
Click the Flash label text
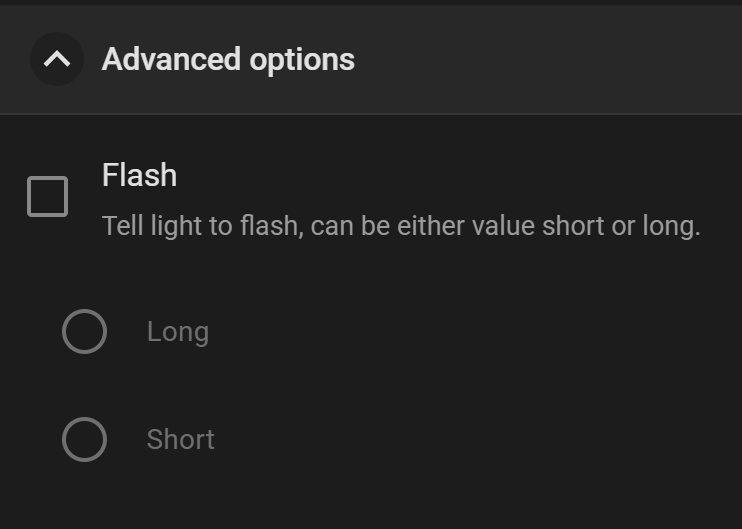click(139, 175)
